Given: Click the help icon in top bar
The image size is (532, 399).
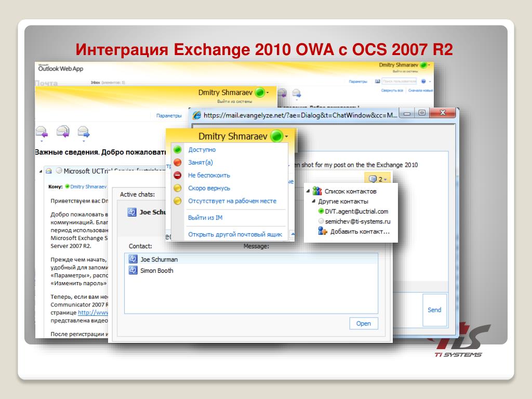Looking at the screenshot, I should tap(423, 82).
